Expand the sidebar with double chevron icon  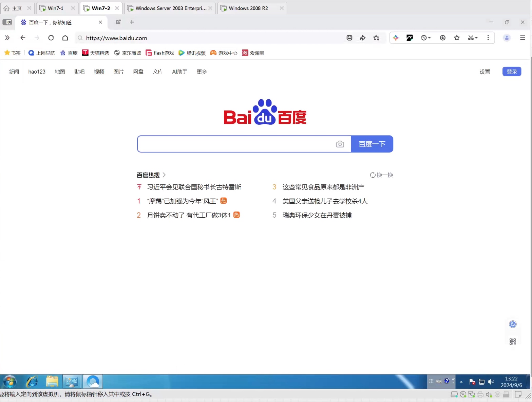(x=7, y=38)
